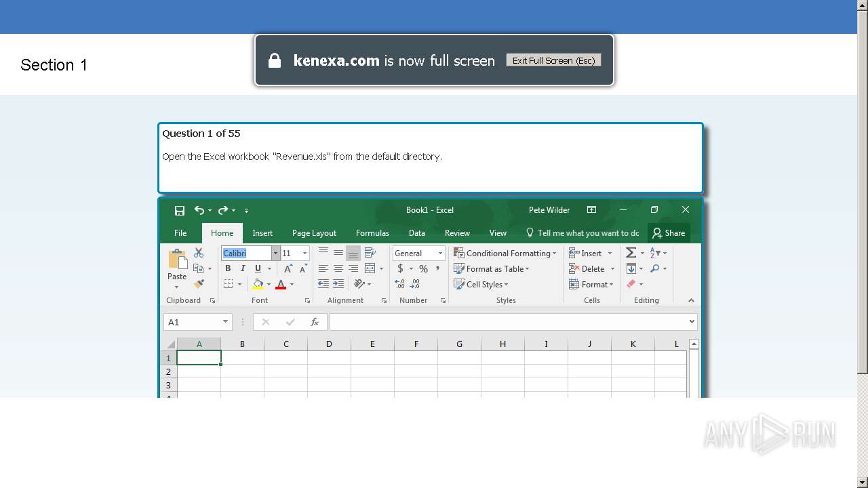Switch to the Review tab
Image resolution: width=868 pixels, height=488 pixels.
pos(457,233)
